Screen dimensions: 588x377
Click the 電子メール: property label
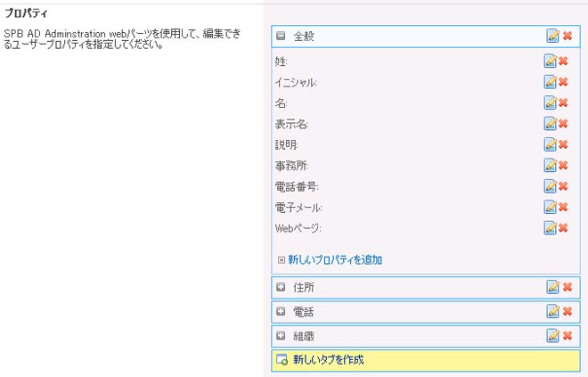(298, 207)
